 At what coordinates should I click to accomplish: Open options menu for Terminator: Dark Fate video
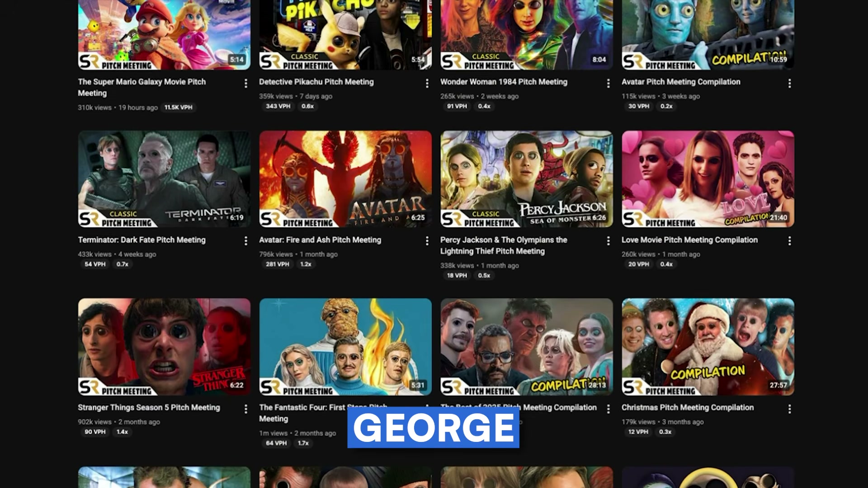coord(245,241)
